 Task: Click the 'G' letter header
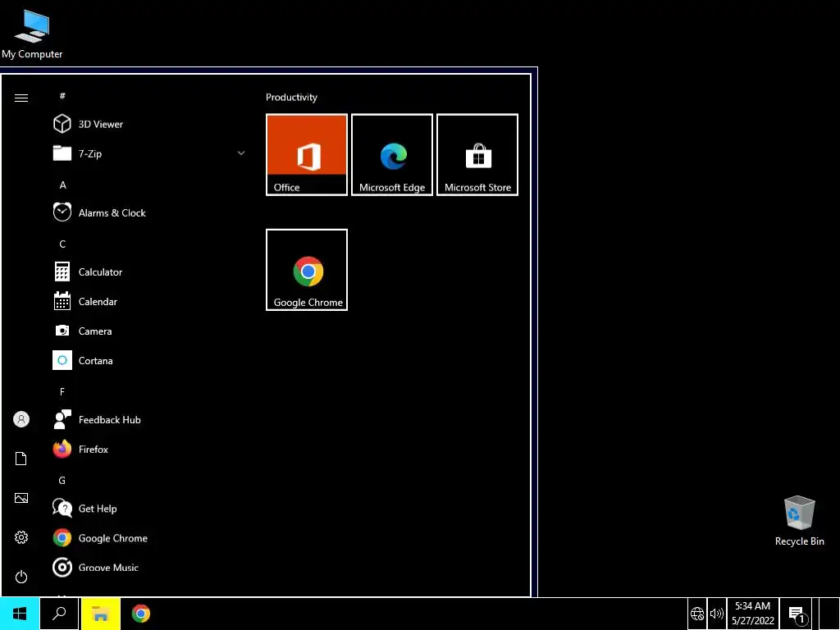pyautogui.click(x=62, y=481)
